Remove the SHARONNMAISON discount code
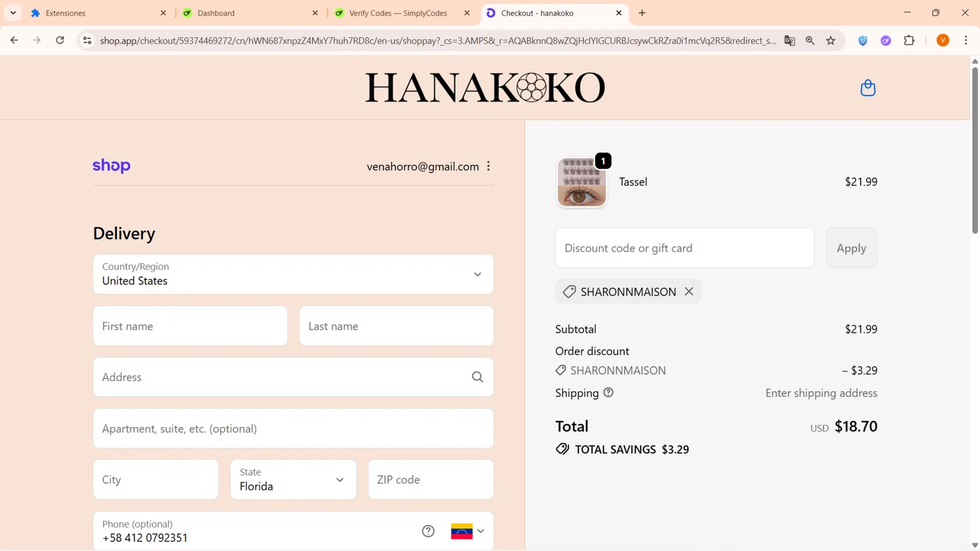 [x=689, y=292]
